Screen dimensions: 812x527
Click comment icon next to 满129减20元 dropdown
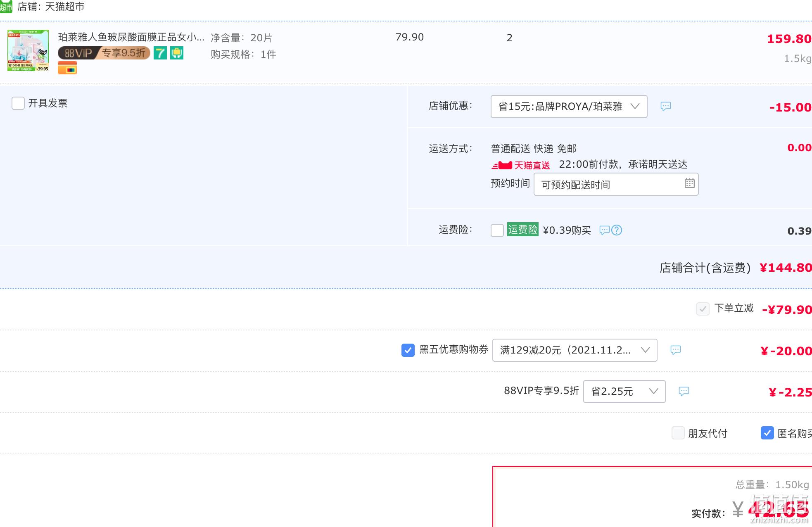click(x=676, y=350)
